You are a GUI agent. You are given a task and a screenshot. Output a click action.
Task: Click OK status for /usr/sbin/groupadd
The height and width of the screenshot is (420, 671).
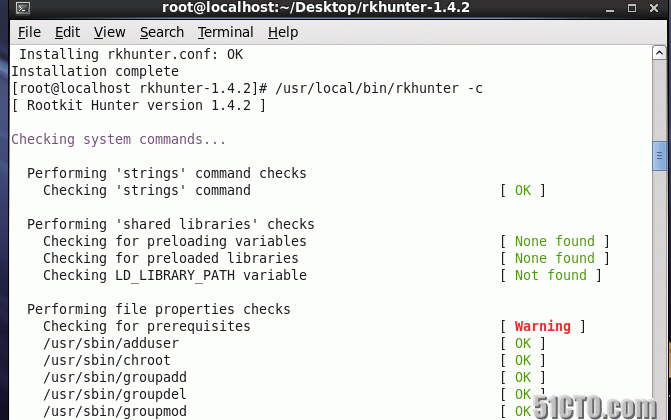point(523,377)
